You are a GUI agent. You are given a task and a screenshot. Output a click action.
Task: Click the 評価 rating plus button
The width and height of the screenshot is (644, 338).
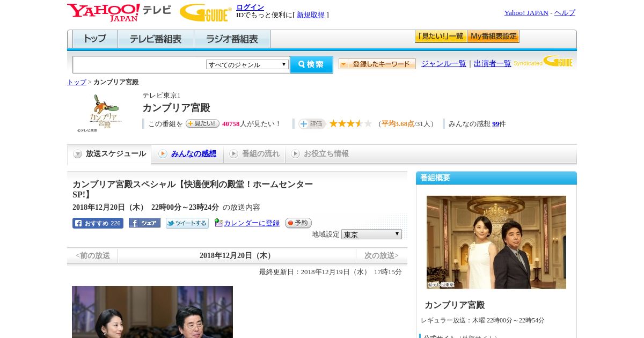312,124
